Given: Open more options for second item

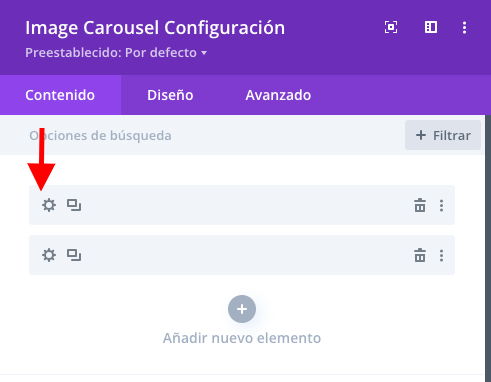Looking at the screenshot, I should (x=441, y=256).
